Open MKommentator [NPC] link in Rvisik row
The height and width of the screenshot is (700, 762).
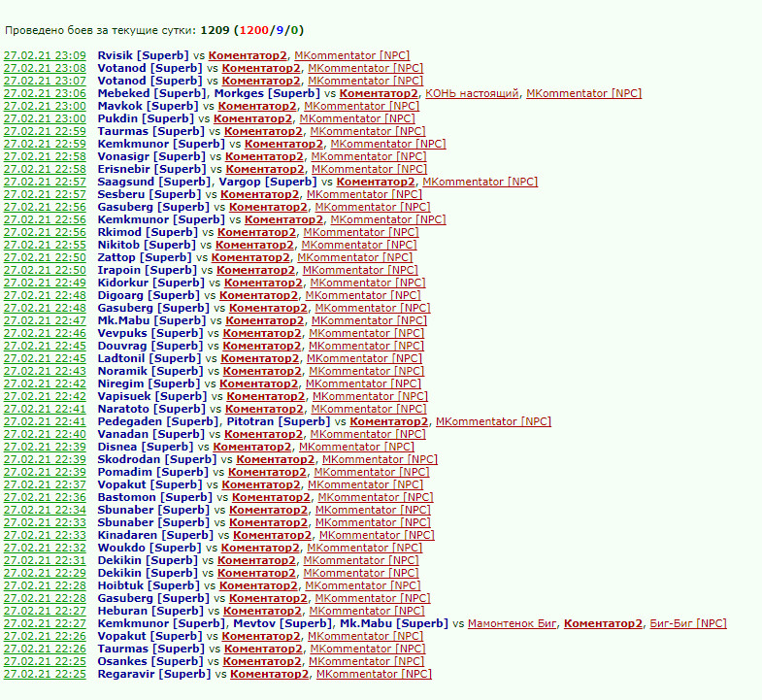[x=351, y=55]
